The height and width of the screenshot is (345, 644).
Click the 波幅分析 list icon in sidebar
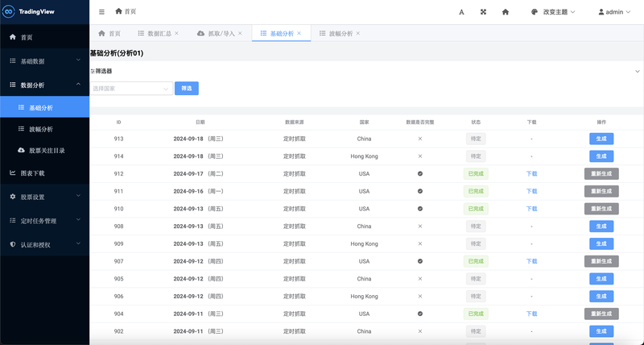point(22,129)
